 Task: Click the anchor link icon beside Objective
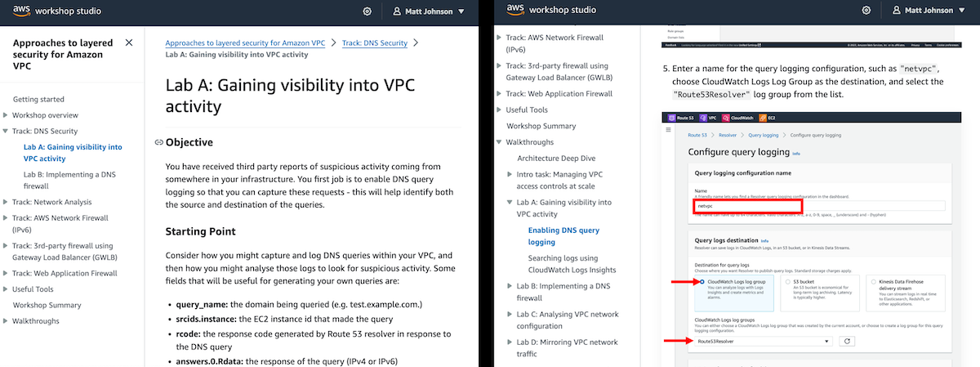(158, 143)
